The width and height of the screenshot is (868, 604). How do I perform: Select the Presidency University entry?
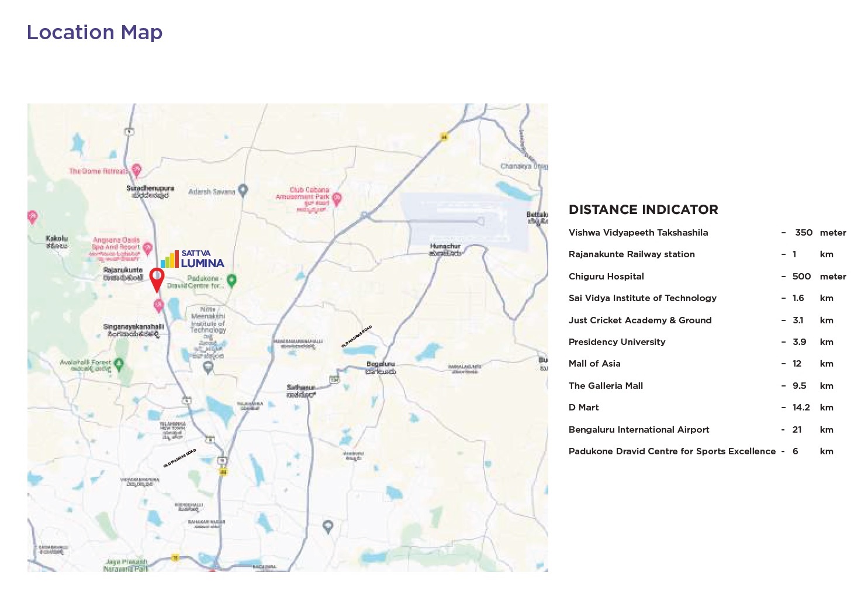617,342
